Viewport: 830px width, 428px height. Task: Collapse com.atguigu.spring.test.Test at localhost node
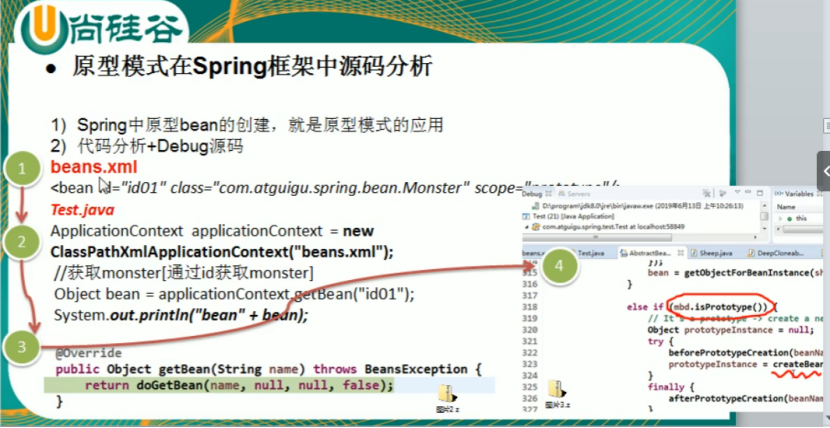click(527, 227)
